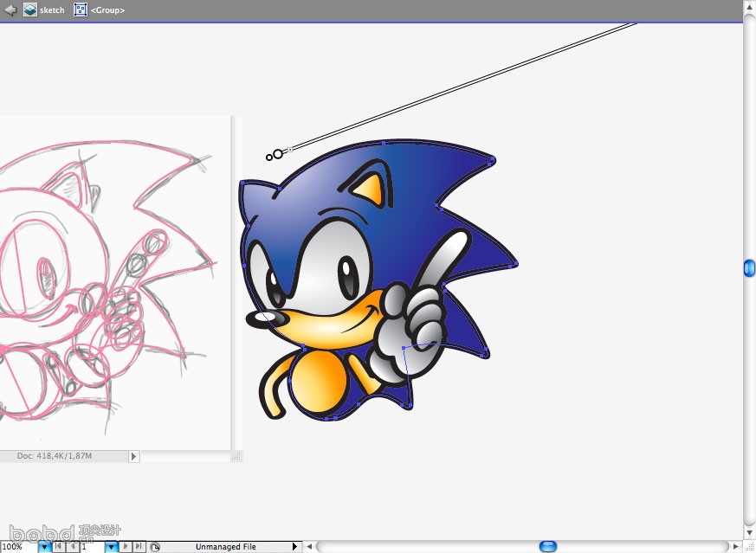This screenshot has height=553, width=756.
Task: Click the Doc: 418,4K/1,87M status
Action: click(x=55, y=455)
